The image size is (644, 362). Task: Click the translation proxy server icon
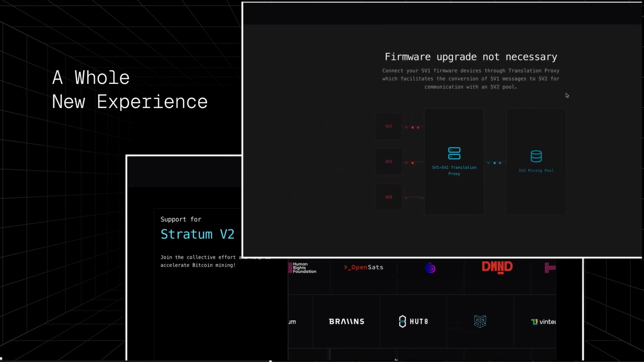pyautogui.click(x=454, y=153)
